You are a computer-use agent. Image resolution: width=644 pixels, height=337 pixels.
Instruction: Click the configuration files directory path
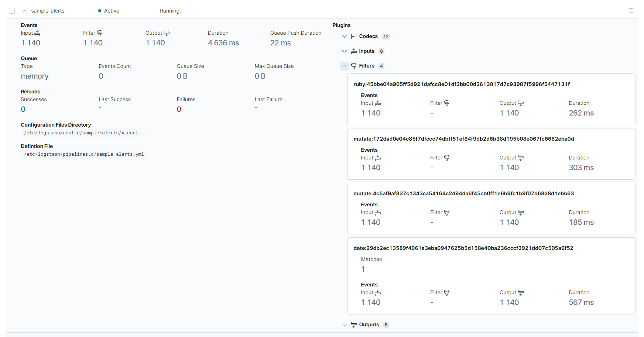point(81,133)
